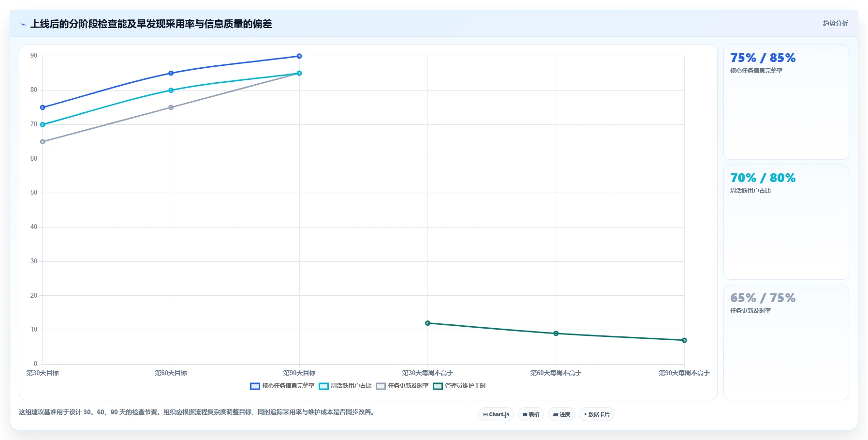Click the x-axis label 第60天目标
868x440 pixels.
coord(171,373)
